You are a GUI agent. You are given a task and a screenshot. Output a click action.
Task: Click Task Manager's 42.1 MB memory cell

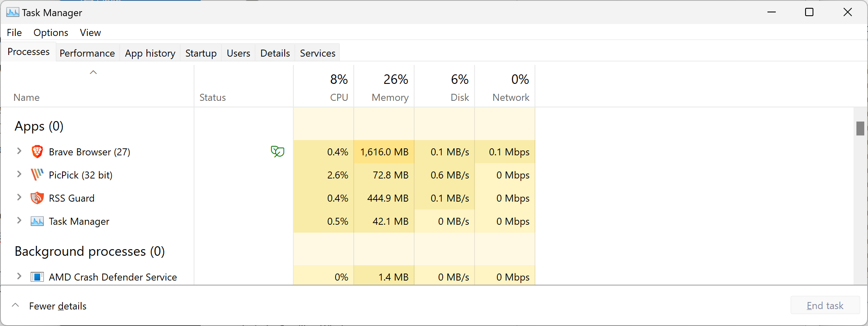(384, 221)
